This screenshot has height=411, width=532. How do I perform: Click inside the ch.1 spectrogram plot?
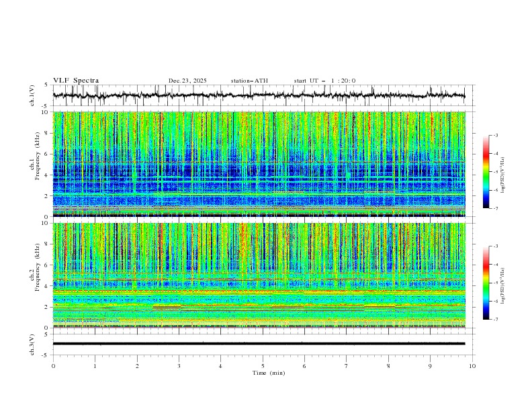pos(262,164)
